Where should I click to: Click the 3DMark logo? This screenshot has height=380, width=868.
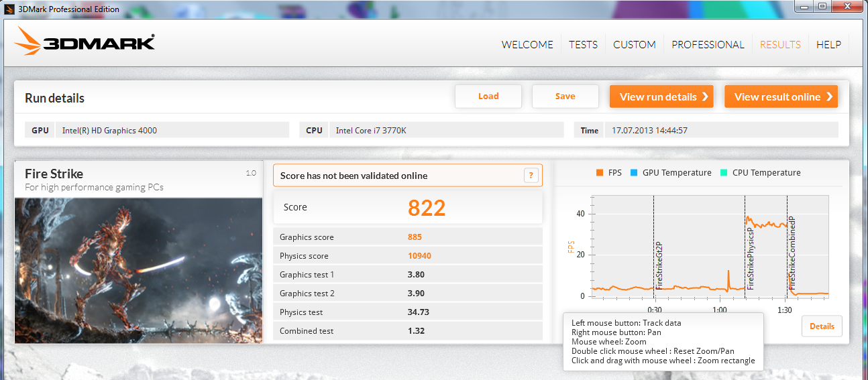point(85,42)
